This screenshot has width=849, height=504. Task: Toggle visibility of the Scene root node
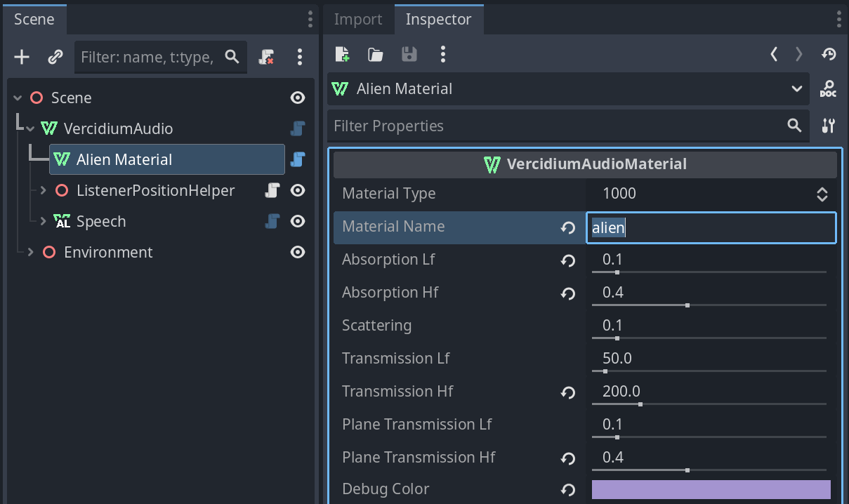298,98
